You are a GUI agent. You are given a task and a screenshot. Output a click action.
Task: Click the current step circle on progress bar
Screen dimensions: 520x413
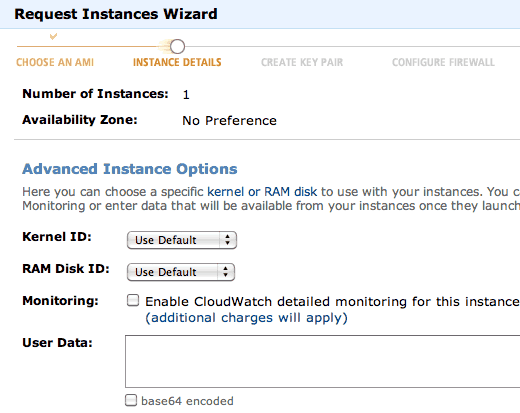(x=177, y=46)
